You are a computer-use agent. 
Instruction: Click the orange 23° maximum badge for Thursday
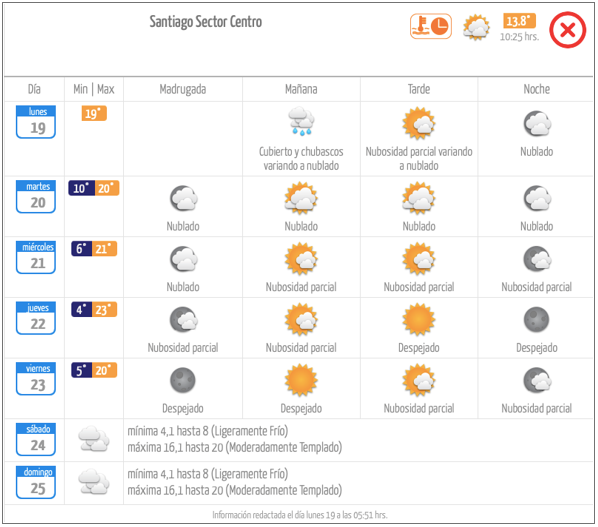tap(104, 309)
